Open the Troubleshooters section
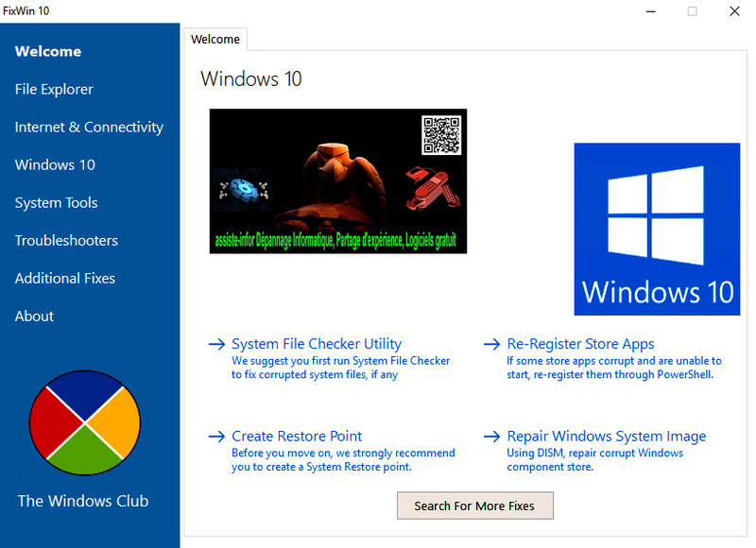The width and height of the screenshot is (756, 548). pos(66,241)
